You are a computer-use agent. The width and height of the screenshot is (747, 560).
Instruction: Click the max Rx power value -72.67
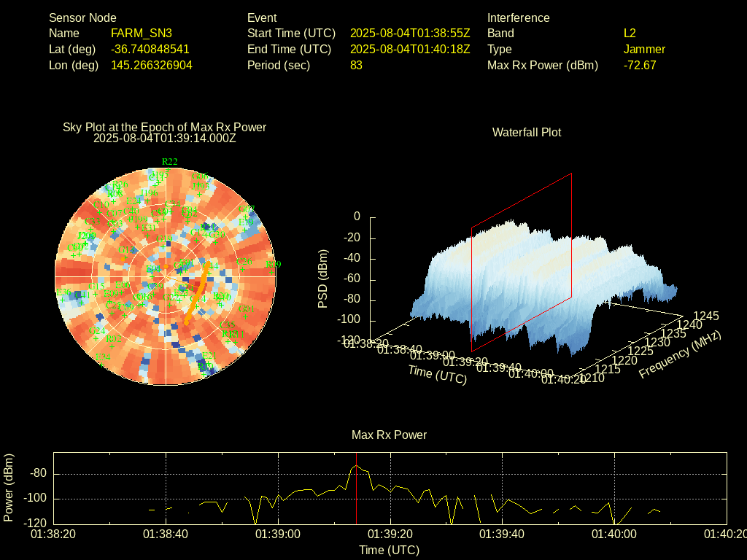pos(640,66)
